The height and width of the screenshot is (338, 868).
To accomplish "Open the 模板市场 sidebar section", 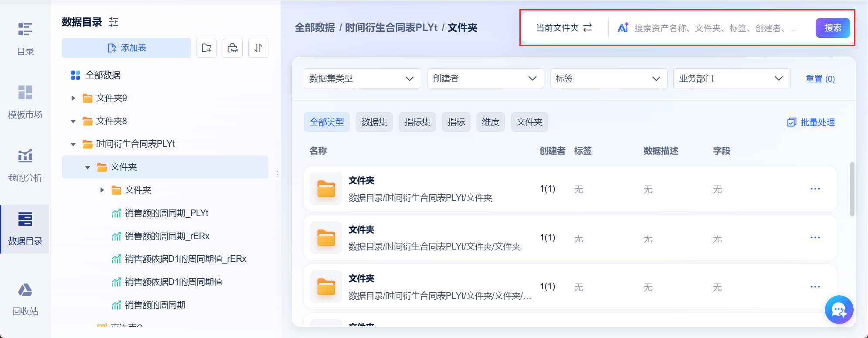I will 25,102.
